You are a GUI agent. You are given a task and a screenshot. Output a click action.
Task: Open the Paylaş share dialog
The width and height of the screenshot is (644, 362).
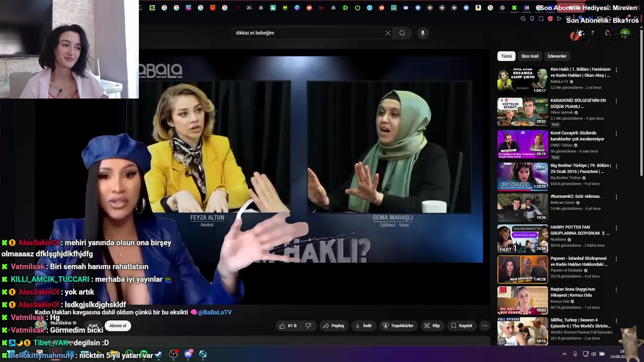coord(334,326)
